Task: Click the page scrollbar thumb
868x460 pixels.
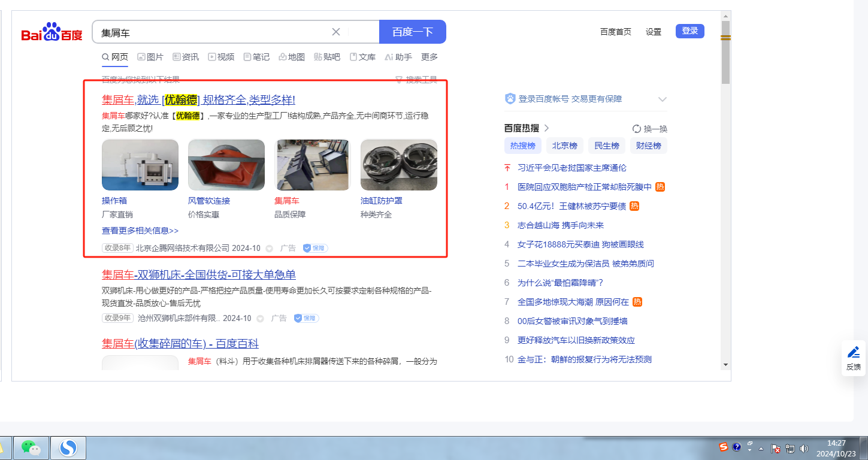Action: [725, 52]
